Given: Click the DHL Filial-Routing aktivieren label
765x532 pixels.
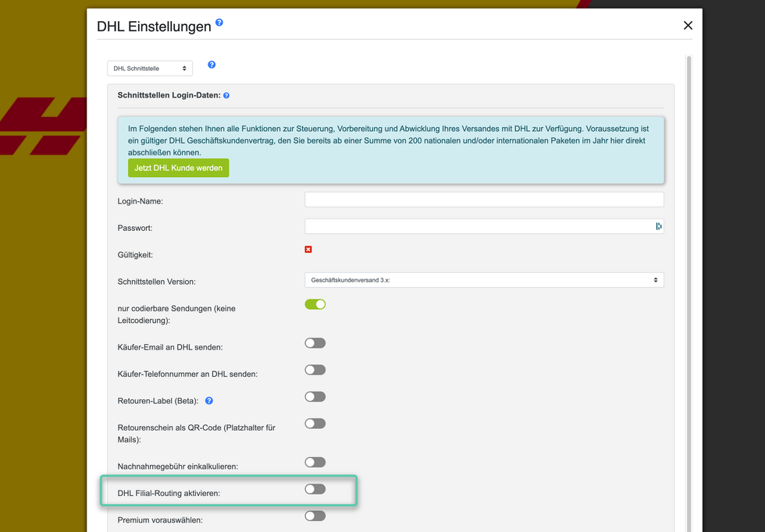Looking at the screenshot, I should (x=169, y=494).
